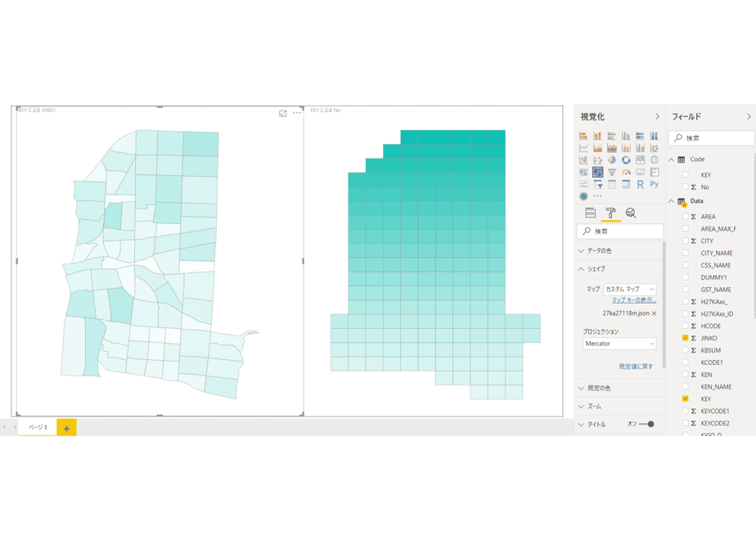Open the マップ カスタム マップ dropdown

(630, 290)
